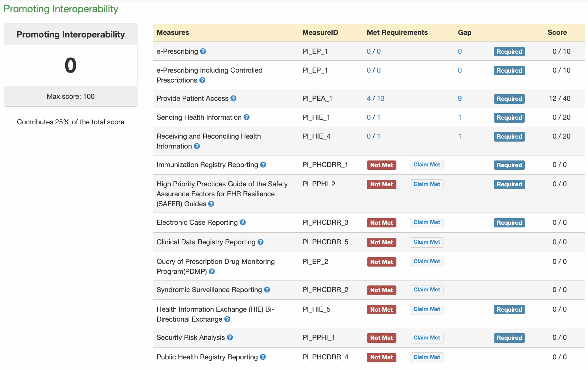Image resolution: width=588 pixels, height=370 pixels.
Task: Click Claim Met for PI_EP_2 PDMP row
Action: 427,262
